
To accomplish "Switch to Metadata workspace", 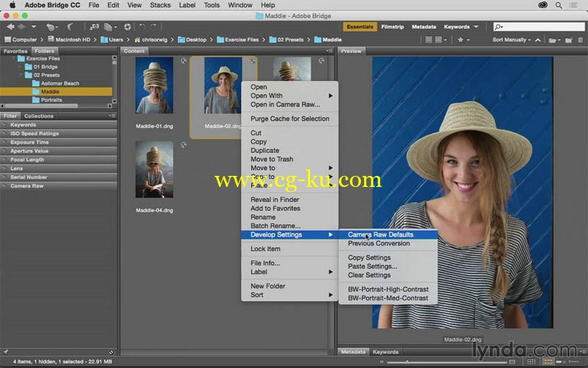I will (x=424, y=26).
